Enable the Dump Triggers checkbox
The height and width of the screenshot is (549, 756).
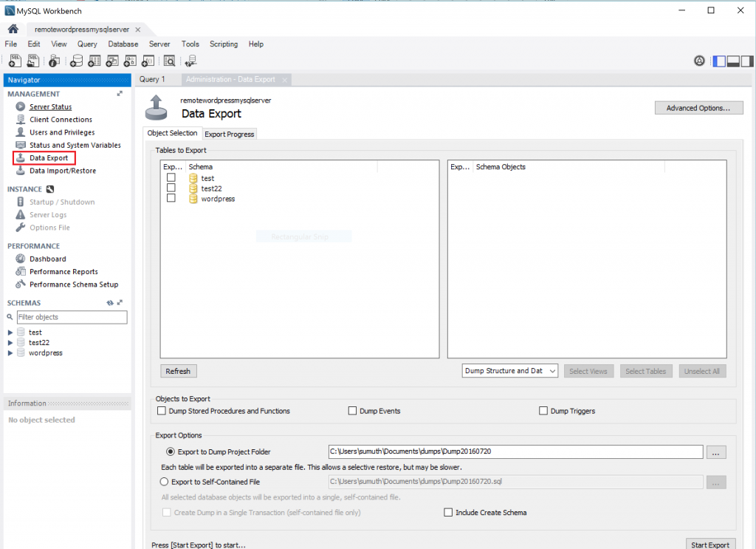coord(543,411)
